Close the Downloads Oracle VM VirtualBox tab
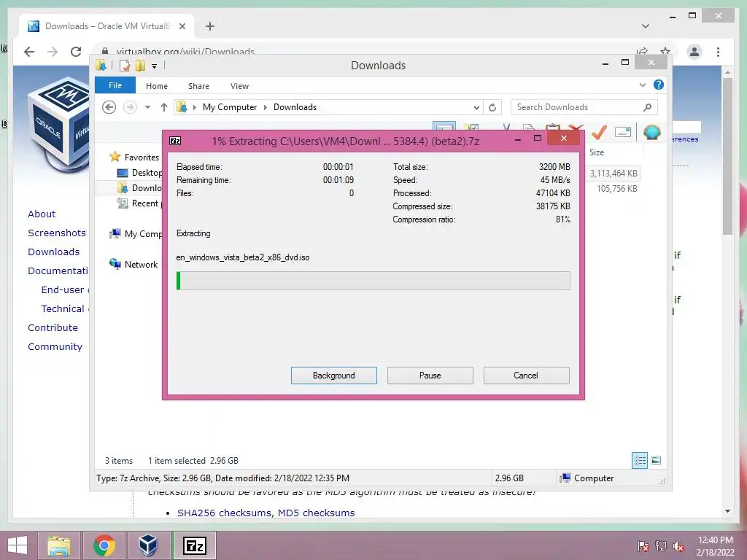This screenshot has width=747, height=560. pyautogui.click(x=182, y=26)
